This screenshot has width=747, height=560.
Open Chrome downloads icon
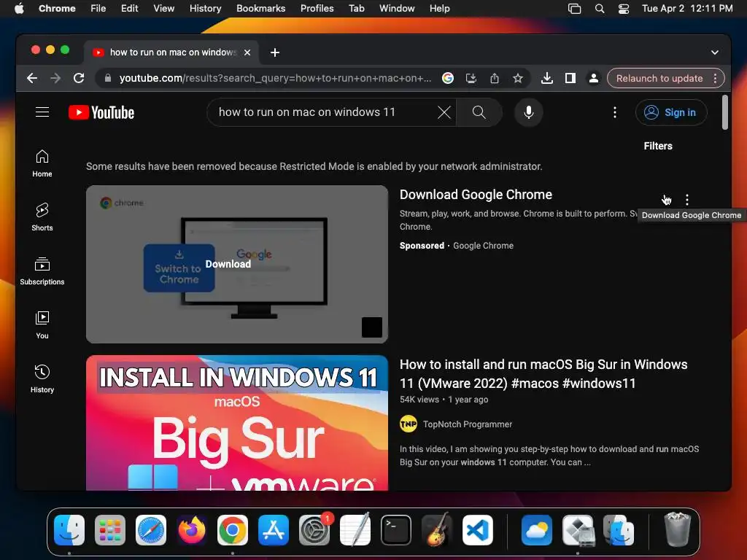point(547,78)
